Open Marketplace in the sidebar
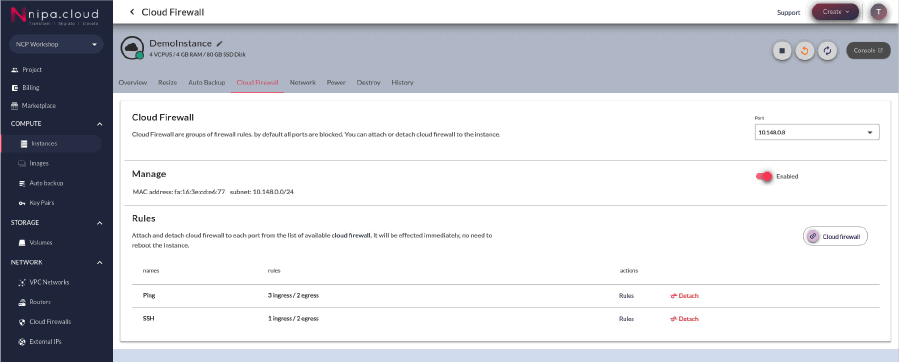The width and height of the screenshot is (900, 362). coord(38,106)
